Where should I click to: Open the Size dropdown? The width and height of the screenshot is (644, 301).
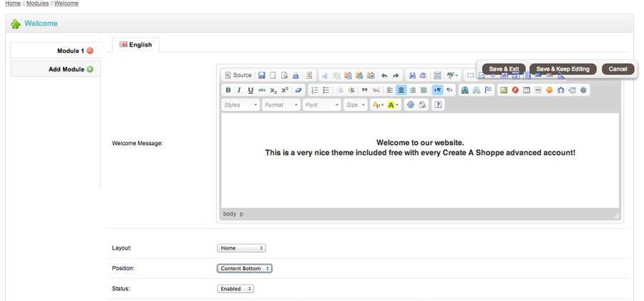tap(356, 105)
